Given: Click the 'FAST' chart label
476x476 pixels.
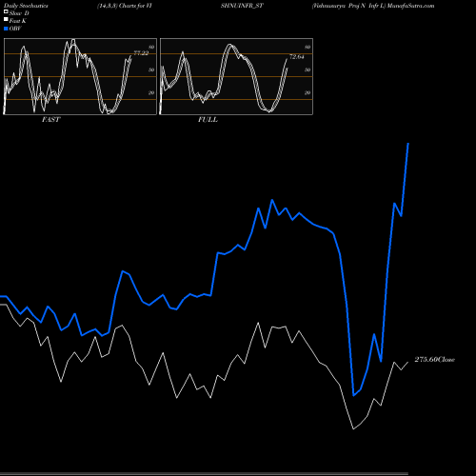Looking at the screenshot, I should point(50,120).
